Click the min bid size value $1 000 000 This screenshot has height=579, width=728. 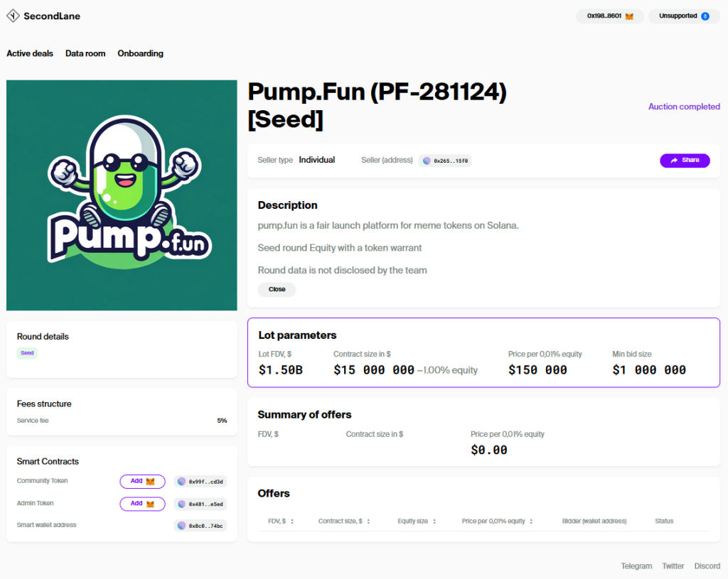point(648,370)
